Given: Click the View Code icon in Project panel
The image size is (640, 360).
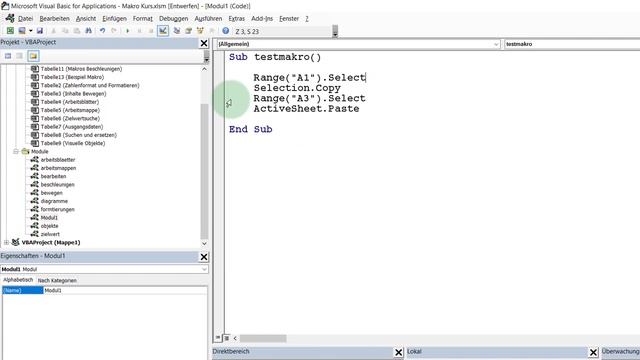Looking at the screenshot, I should pos(8,56).
